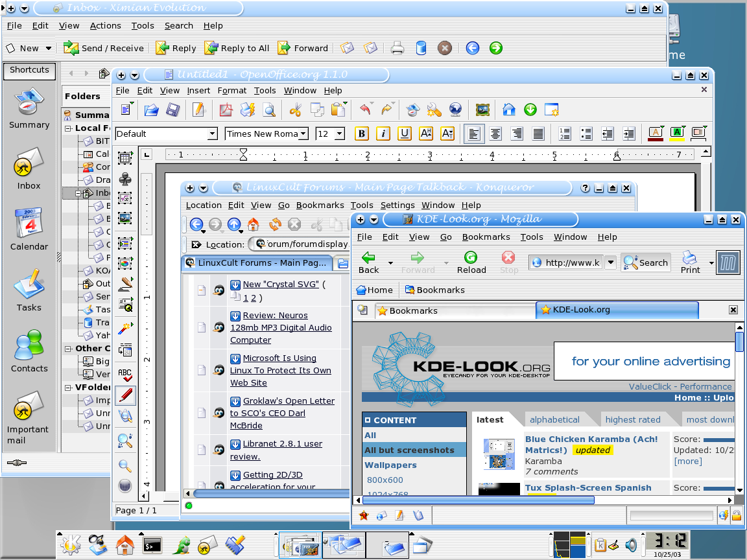The height and width of the screenshot is (560, 747).
Task: Click font color swatch in OpenOffice
Action: point(656,134)
